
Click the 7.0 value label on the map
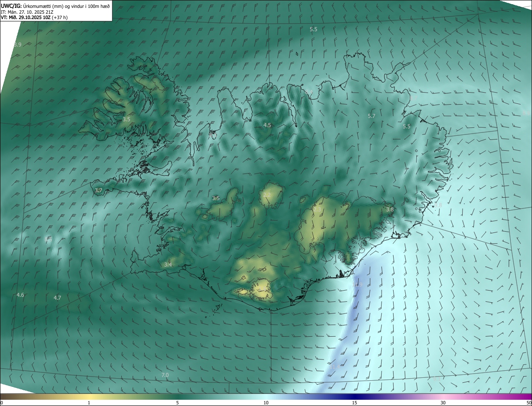(165, 375)
